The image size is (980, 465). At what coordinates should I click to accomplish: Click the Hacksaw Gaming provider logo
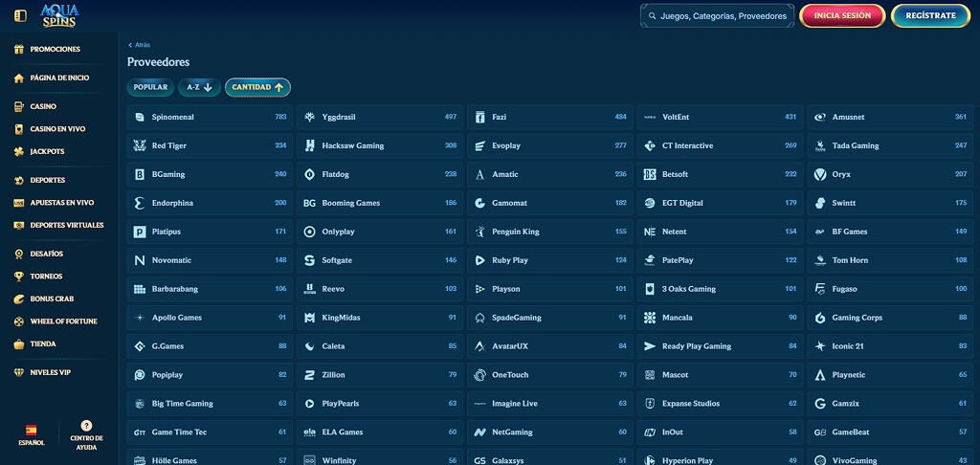[309, 146]
